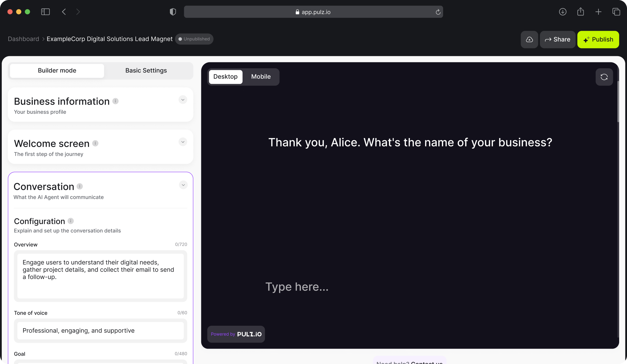Open the Share dialog
627x364 pixels.
pos(557,39)
